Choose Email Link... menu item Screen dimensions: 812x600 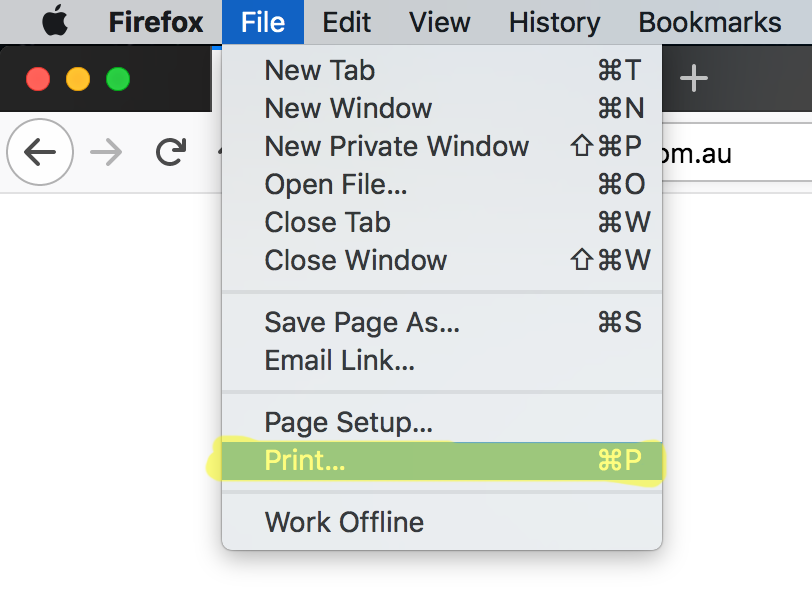point(442,360)
